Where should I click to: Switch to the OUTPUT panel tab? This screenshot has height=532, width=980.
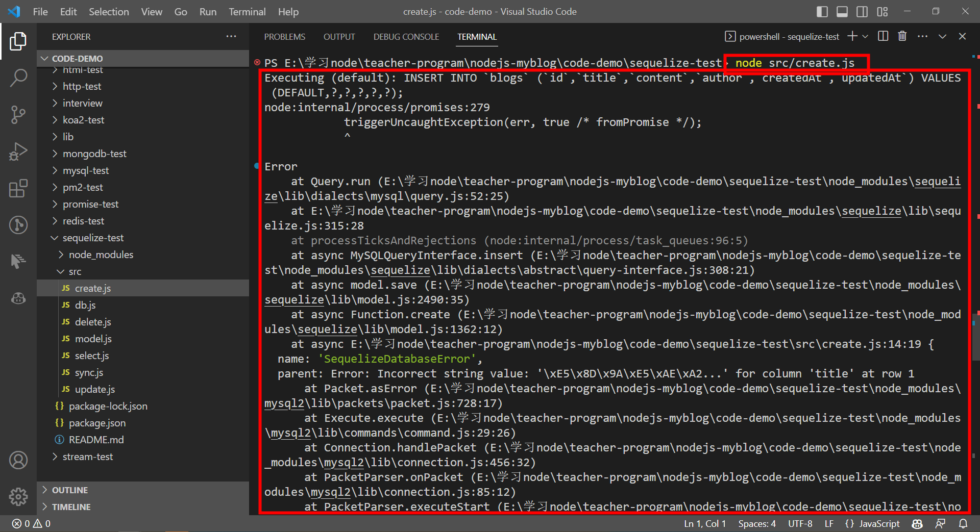(339, 37)
